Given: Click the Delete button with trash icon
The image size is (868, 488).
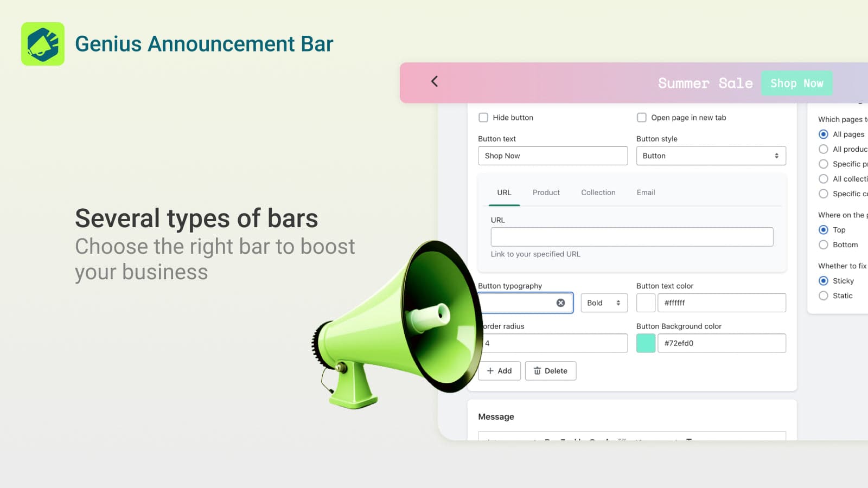Looking at the screenshot, I should [550, 371].
